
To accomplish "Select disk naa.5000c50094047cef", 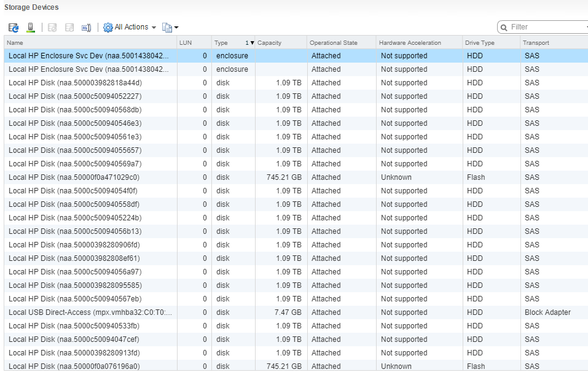I will tap(296, 339).
